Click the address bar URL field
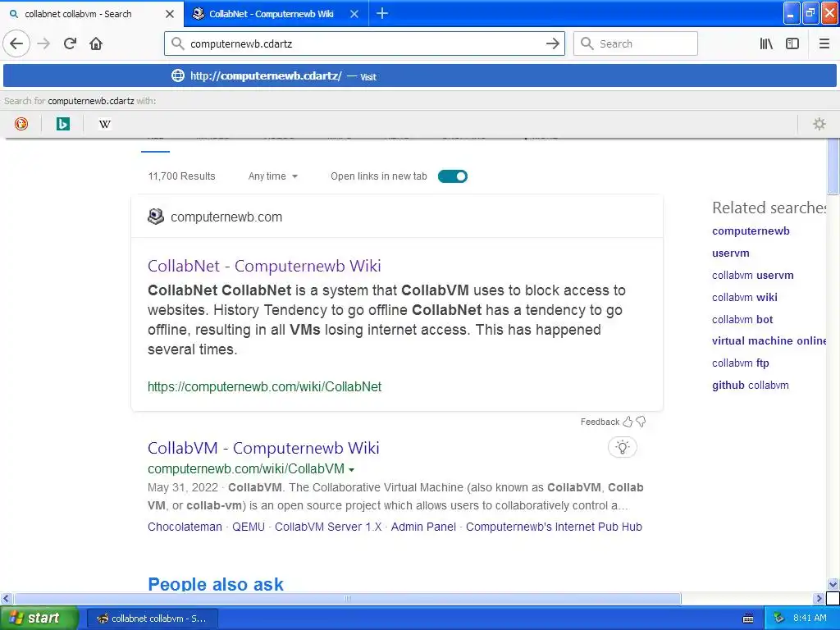 364,43
